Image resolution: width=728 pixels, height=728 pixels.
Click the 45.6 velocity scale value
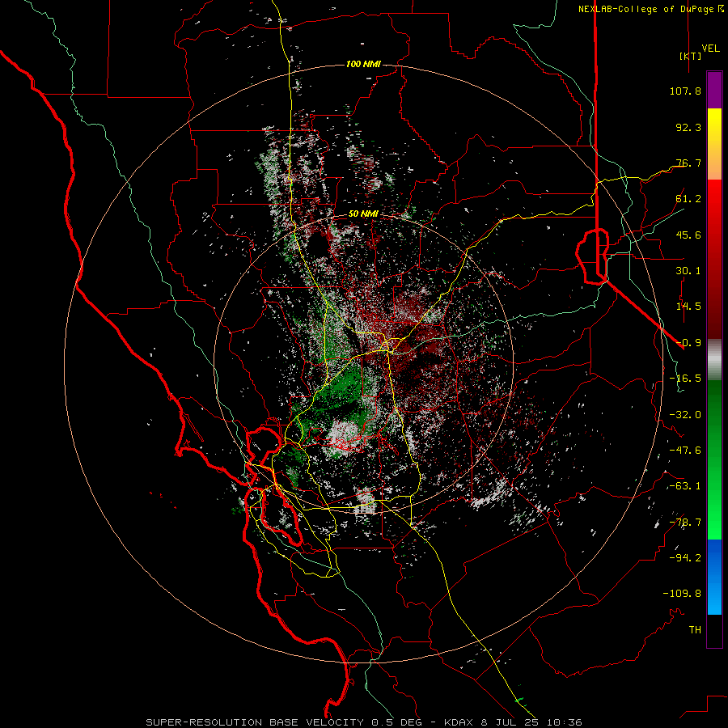(x=688, y=235)
